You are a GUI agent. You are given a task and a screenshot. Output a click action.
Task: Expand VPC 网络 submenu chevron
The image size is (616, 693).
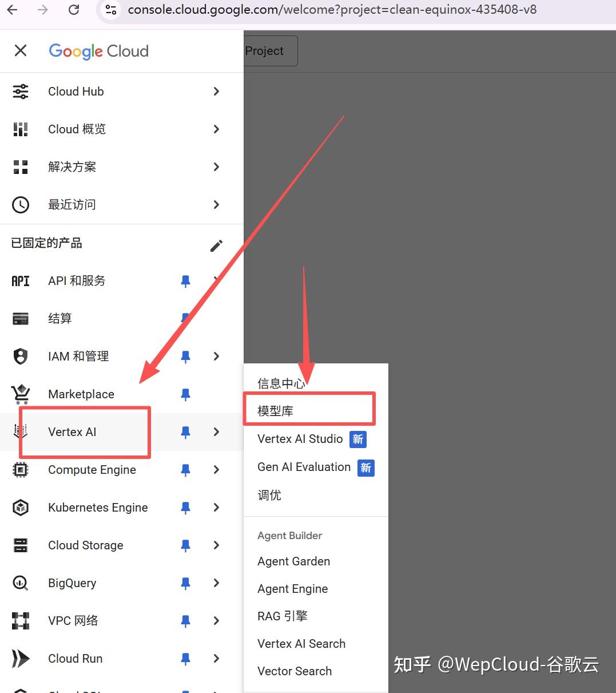[216, 621]
